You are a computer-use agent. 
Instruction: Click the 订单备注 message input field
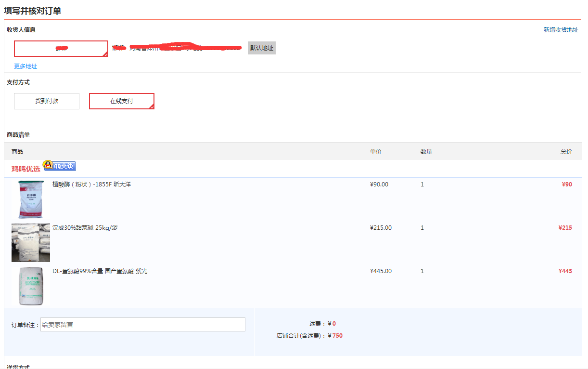pyautogui.click(x=143, y=325)
